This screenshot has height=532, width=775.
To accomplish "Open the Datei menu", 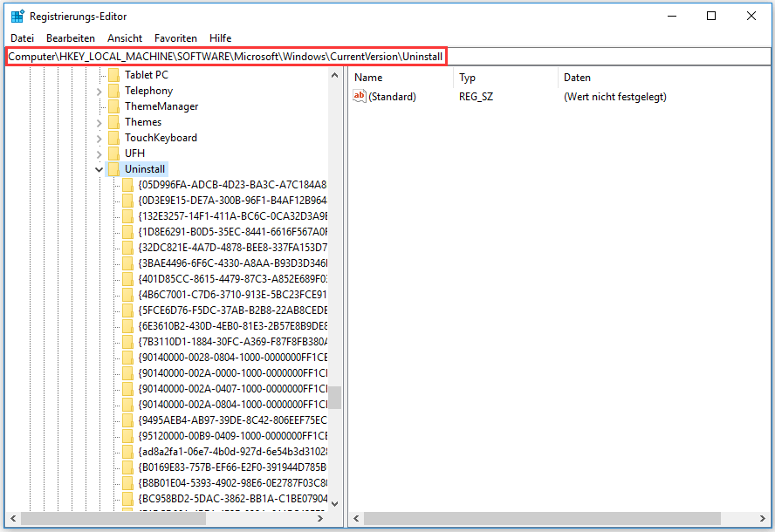I will tap(22, 38).
